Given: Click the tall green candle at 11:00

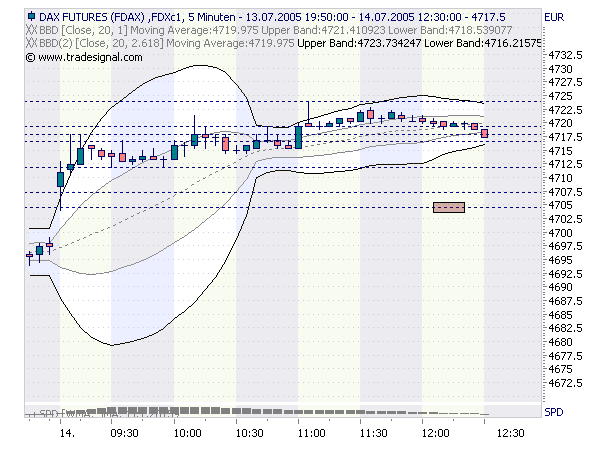Looking at the screenshot, I should click(x=298, y=138).
